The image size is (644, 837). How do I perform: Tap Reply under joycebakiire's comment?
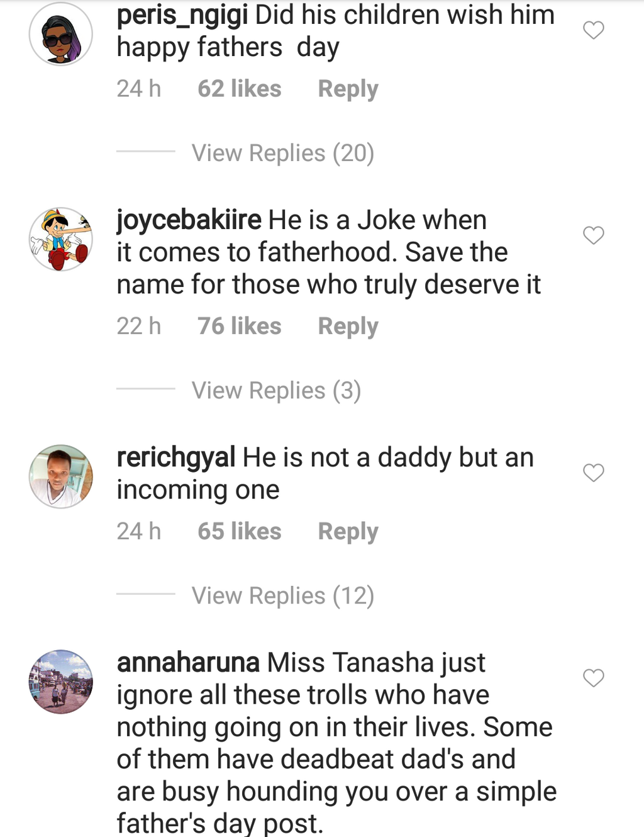(347, 326)
